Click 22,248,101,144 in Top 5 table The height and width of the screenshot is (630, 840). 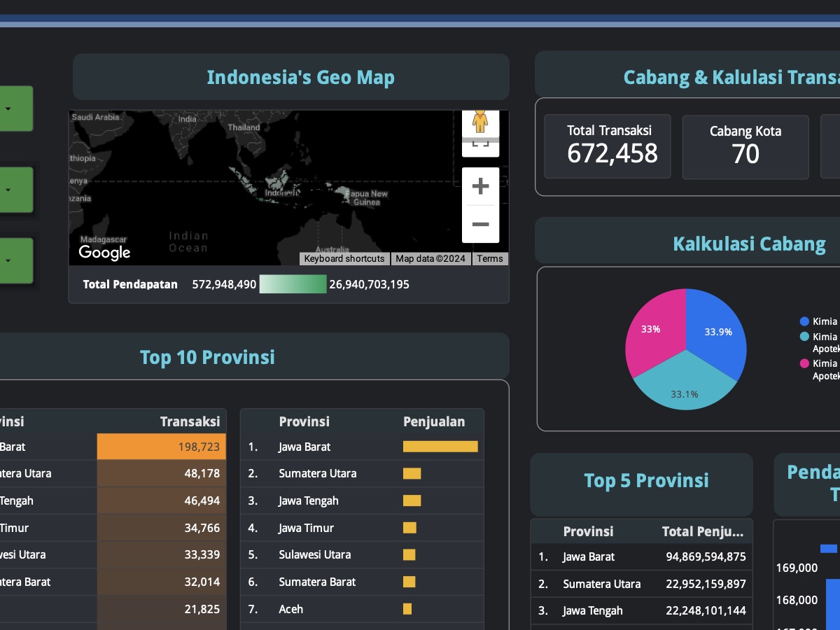(706, 610)
